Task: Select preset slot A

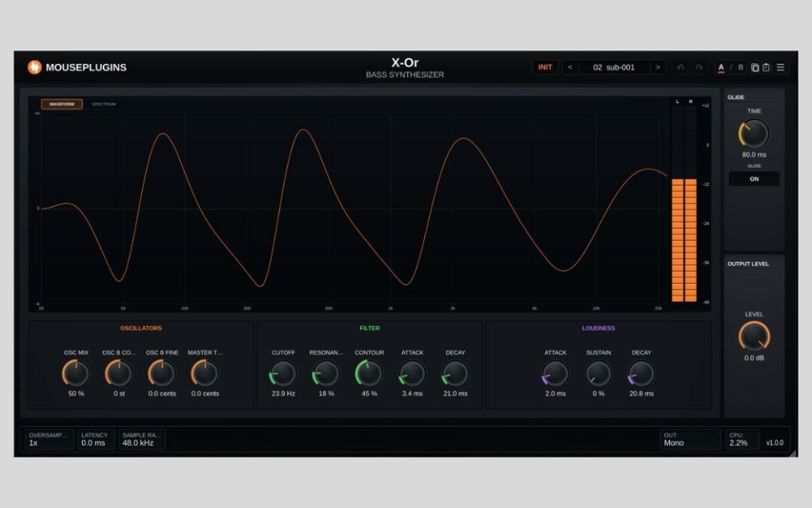Action: (721, 68)
